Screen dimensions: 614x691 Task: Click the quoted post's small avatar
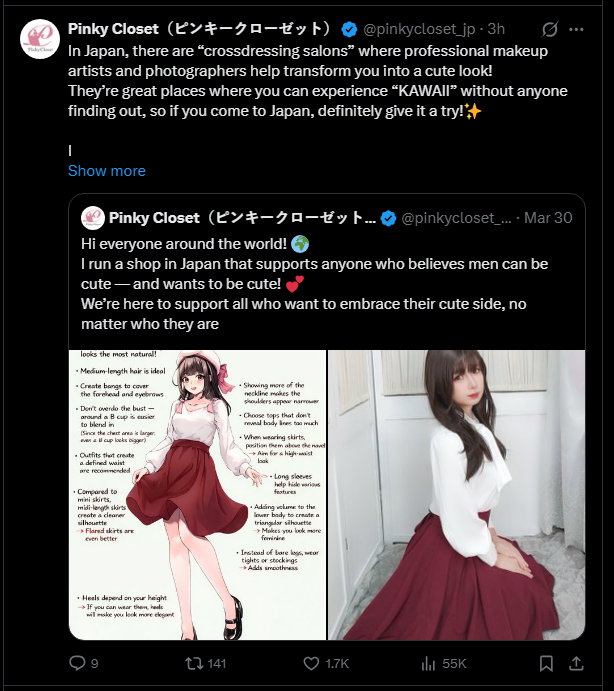93,218
